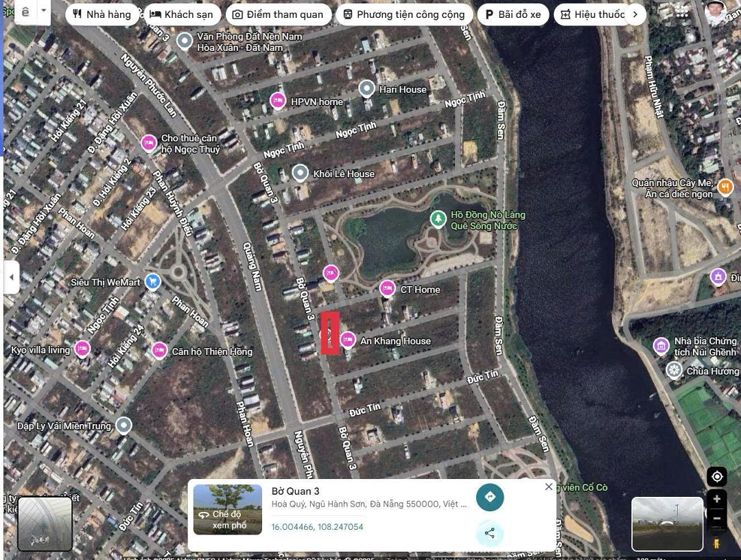
Task: Close the Bờ Quan 3 place card
Action: (548, 487)
